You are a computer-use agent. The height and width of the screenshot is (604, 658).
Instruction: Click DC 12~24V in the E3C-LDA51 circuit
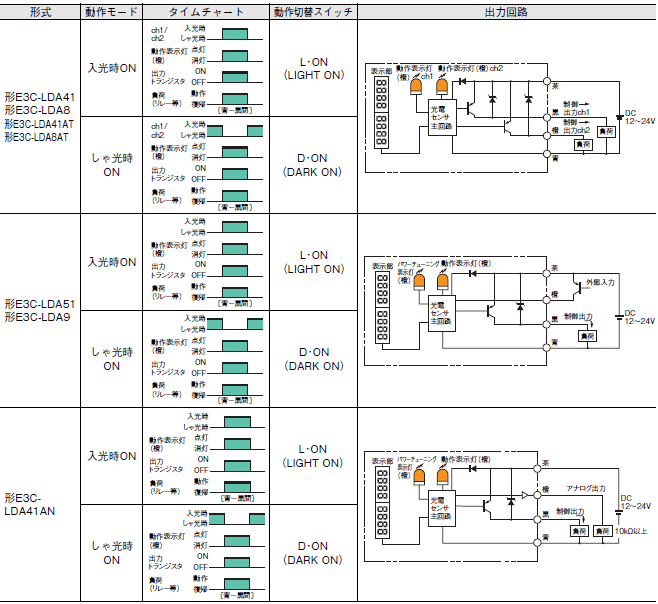pyautogui.click(x=640, y=317)
